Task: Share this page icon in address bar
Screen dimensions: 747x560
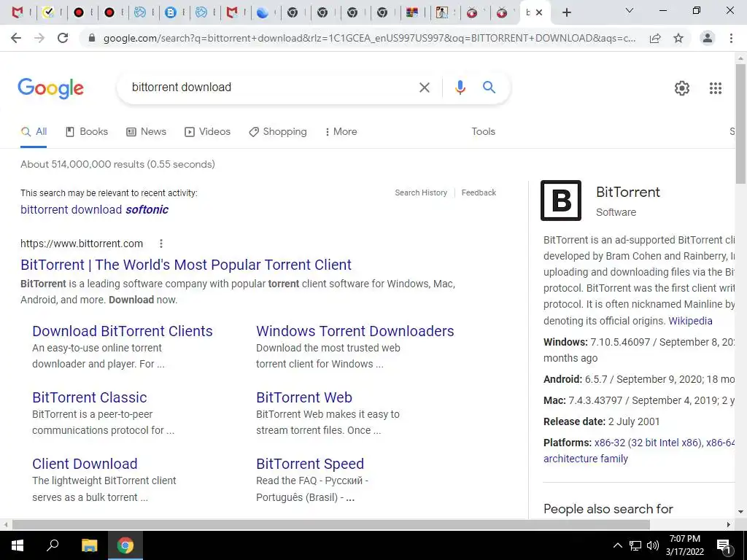Action: click(x=655, y=39)
